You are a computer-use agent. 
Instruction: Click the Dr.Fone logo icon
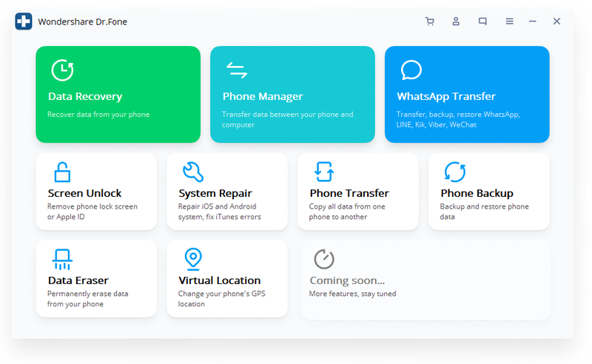24,21
